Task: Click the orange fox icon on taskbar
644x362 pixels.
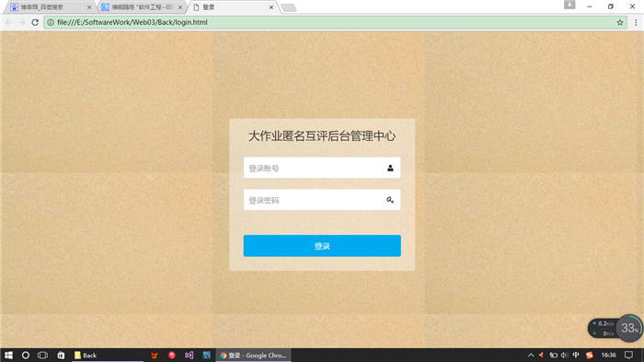Action: 155,355
